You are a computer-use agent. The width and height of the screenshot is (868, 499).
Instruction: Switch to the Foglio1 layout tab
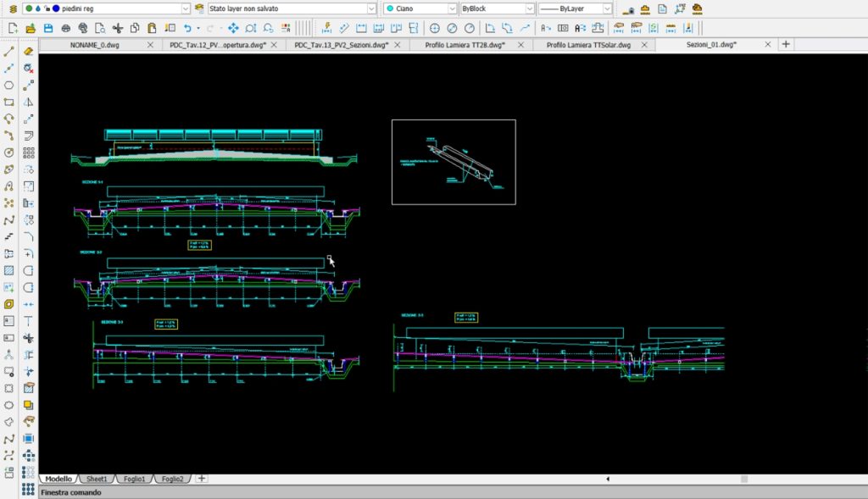(x=136, y=479)
